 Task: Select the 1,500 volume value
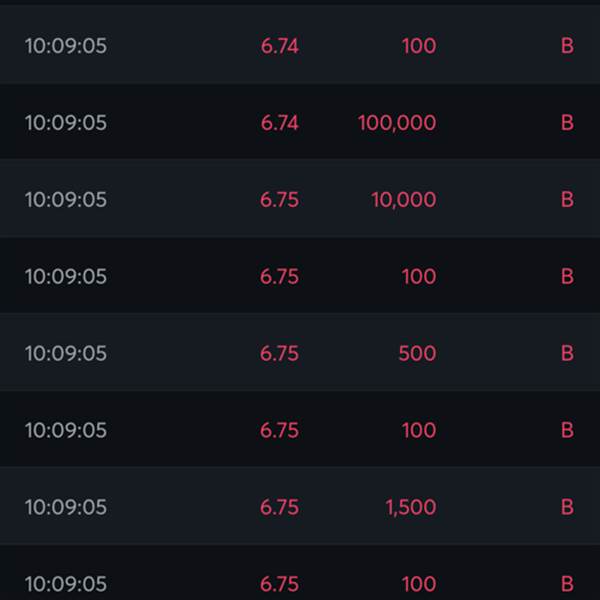point(411,507)
